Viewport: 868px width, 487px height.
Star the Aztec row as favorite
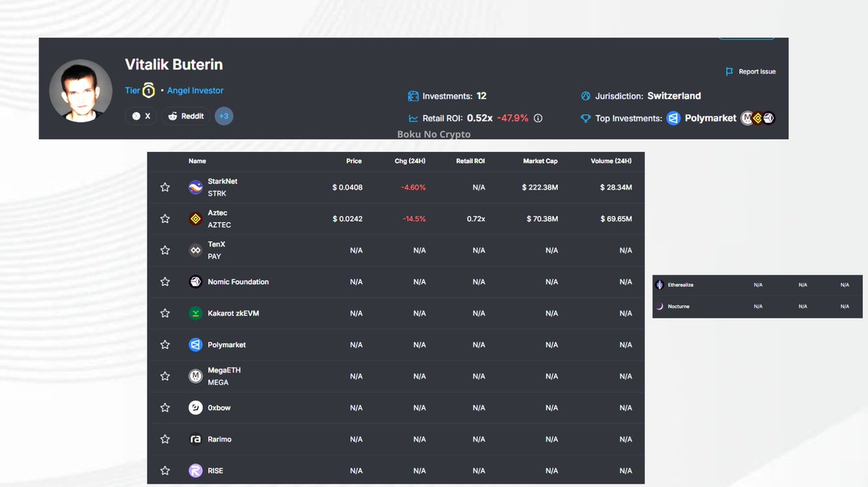[165, 219]
